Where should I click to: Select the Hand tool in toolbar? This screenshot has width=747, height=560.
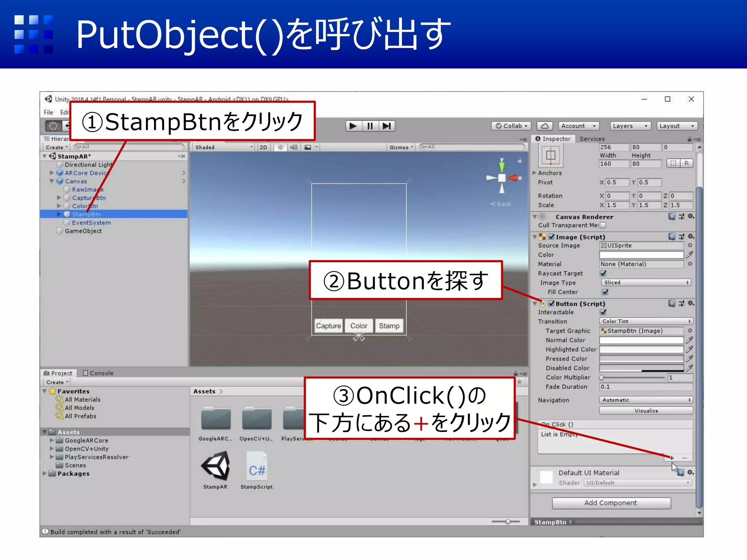coord(53,126)
